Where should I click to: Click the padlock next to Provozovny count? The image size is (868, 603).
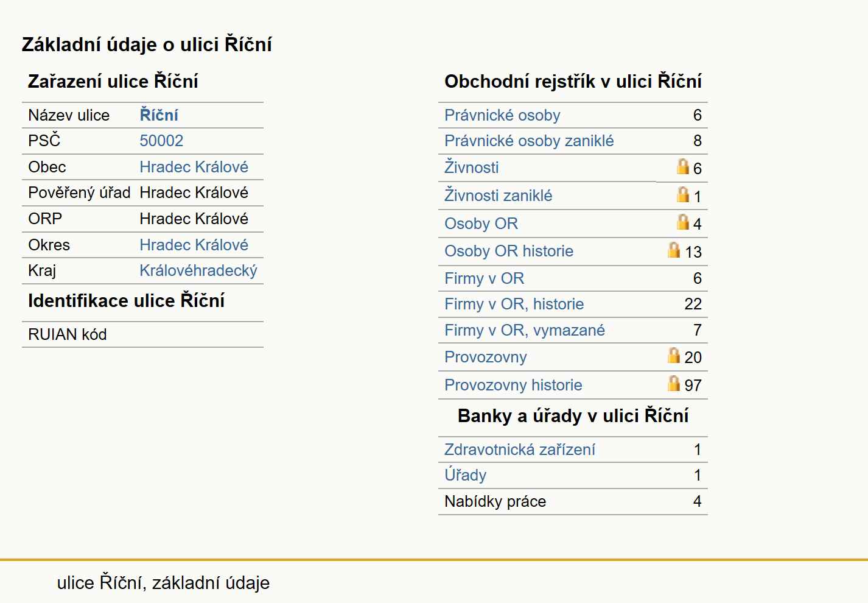[674, 355]
